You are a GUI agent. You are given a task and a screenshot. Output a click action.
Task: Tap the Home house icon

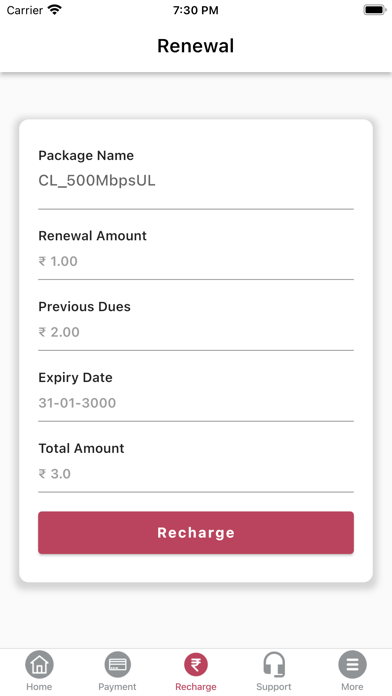pos(39,664)
